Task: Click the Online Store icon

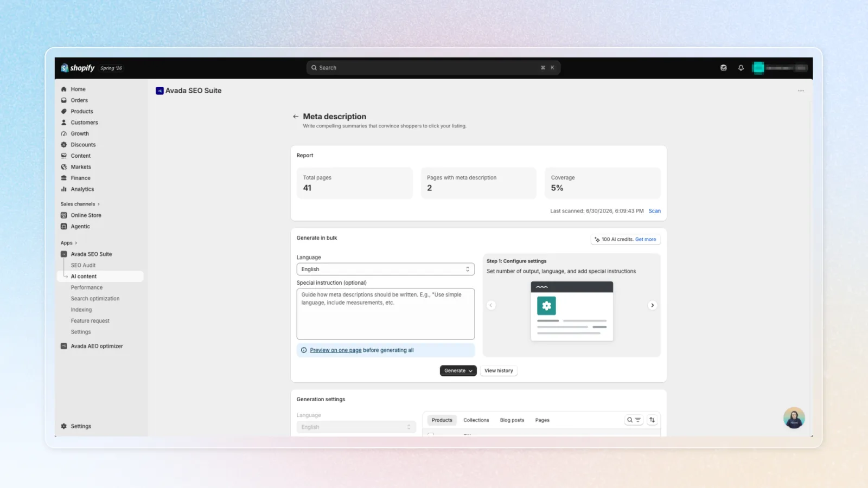Action: tap(64, 215)
